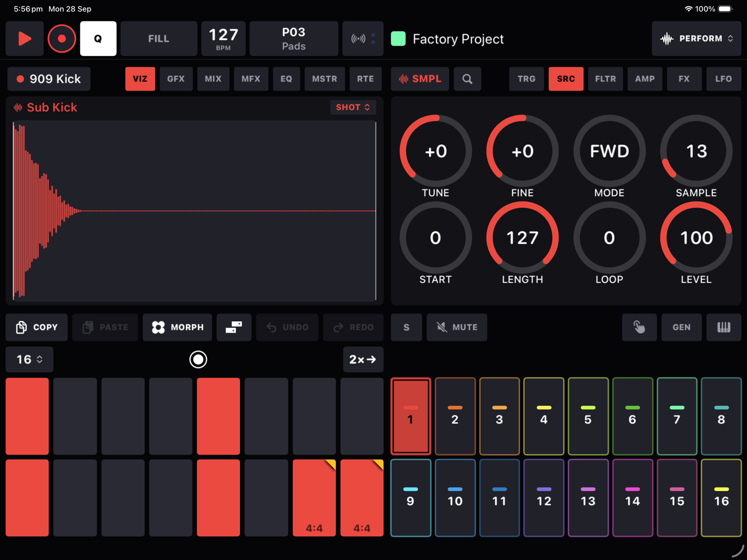
Task: Arm the red record button
Action: (x=62, y=39)
